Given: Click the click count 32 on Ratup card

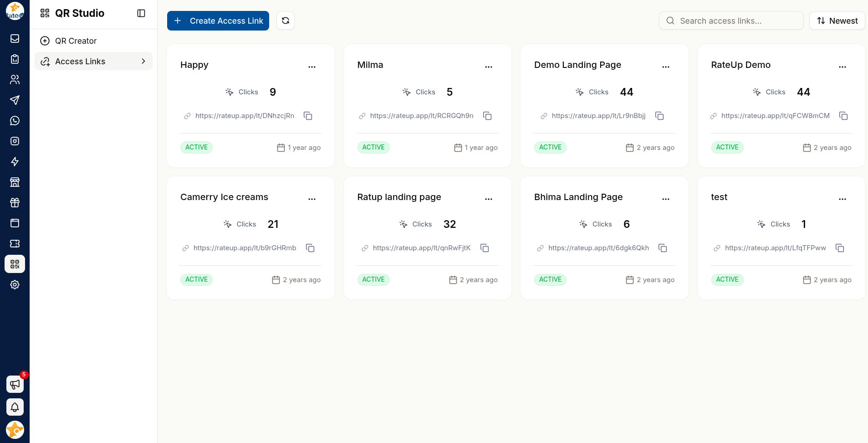Looking at the screenshot, I should click(x=449, y=224).
